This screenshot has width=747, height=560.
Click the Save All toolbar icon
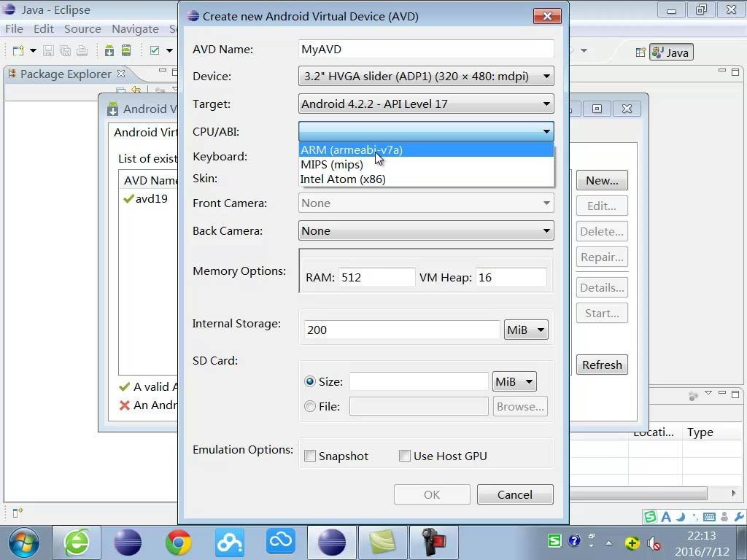(x=65, y=50)
